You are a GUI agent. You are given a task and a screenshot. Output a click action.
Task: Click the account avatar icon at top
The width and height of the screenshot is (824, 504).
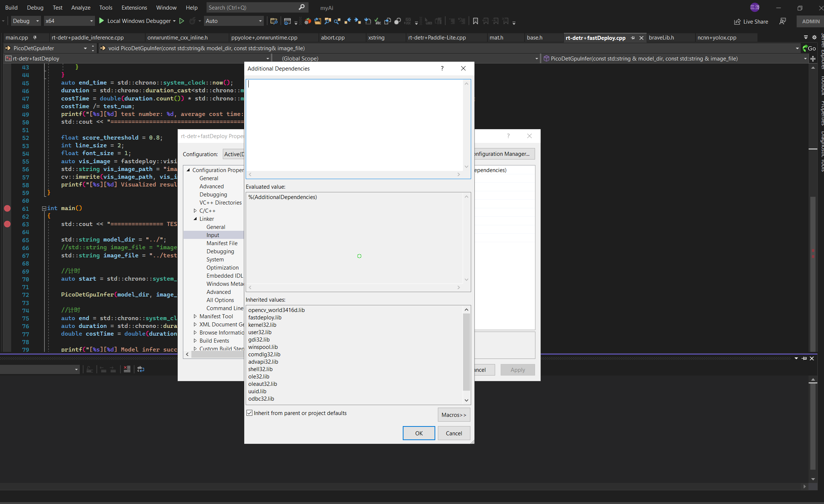[755, 7]
